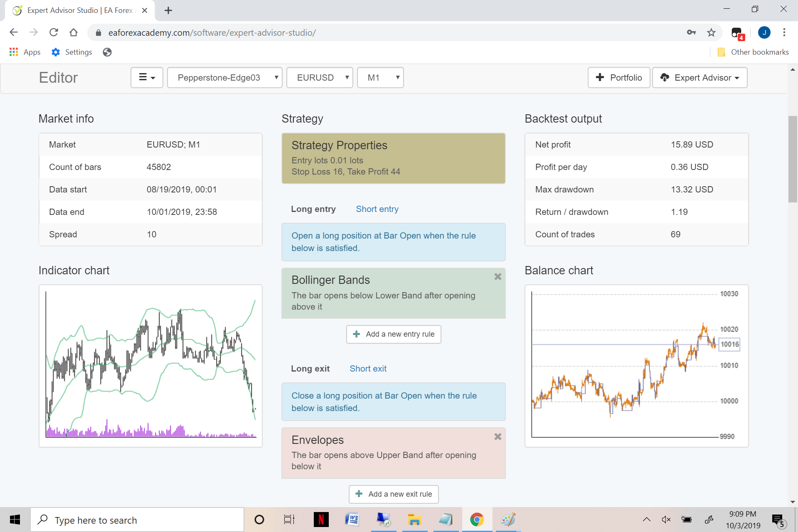The height and width of the screenshot is (532, 798).
Task: Open Microsoft Word from the taskbar
Action: (352, 520)
